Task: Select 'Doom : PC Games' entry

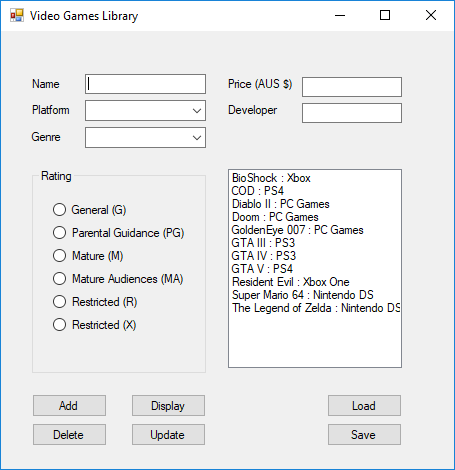Action: click(315, 217)
